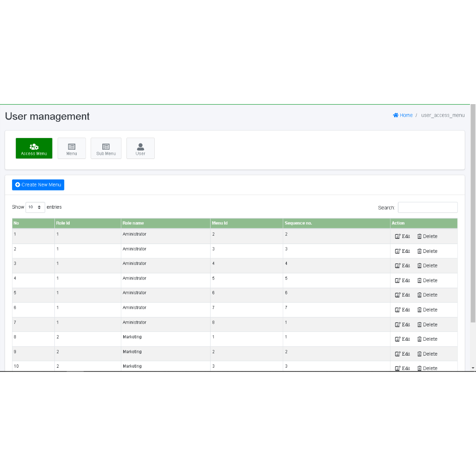
Task: Go to the User tab
Action: (140, 148)
